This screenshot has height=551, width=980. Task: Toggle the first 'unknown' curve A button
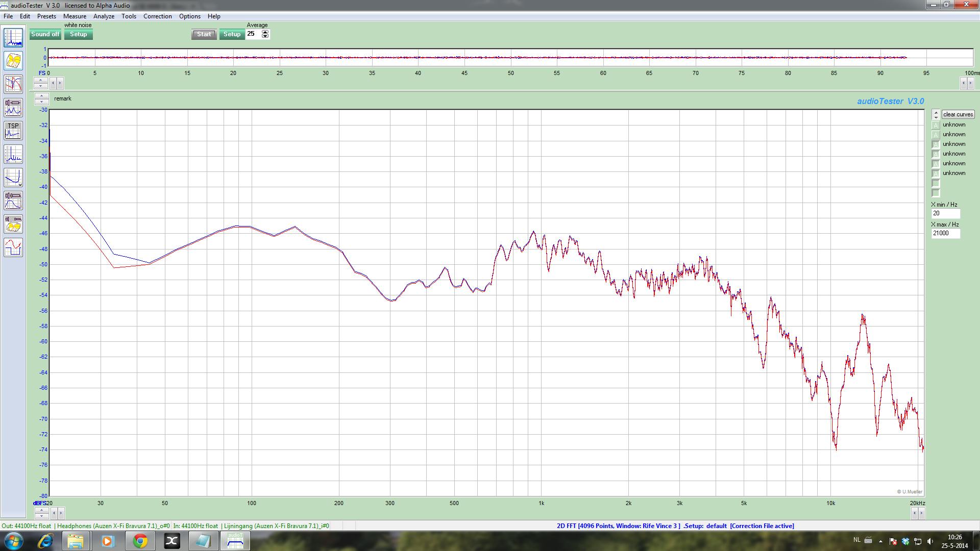point(936,125)
